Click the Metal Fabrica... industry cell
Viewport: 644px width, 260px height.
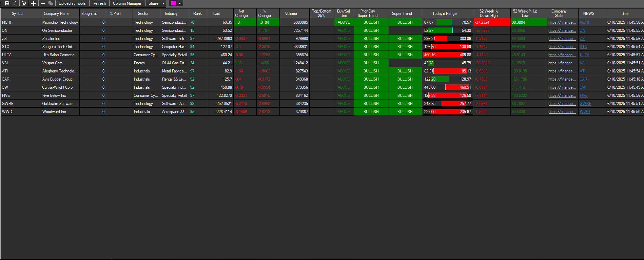(x=174, y=71)
